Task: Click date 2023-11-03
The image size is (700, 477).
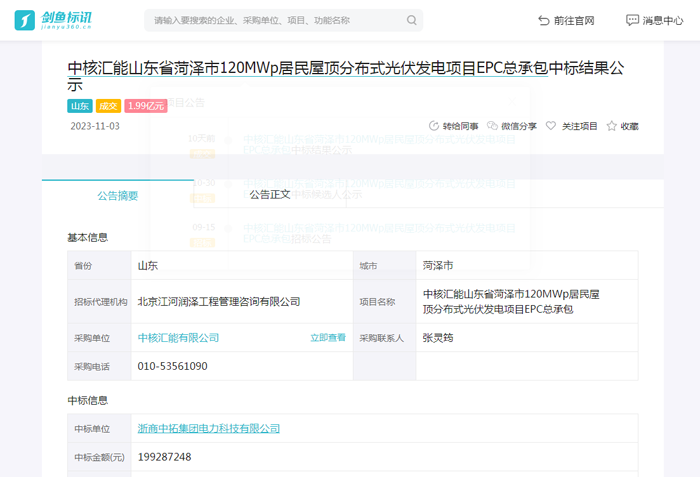Action: click(95, 126)
